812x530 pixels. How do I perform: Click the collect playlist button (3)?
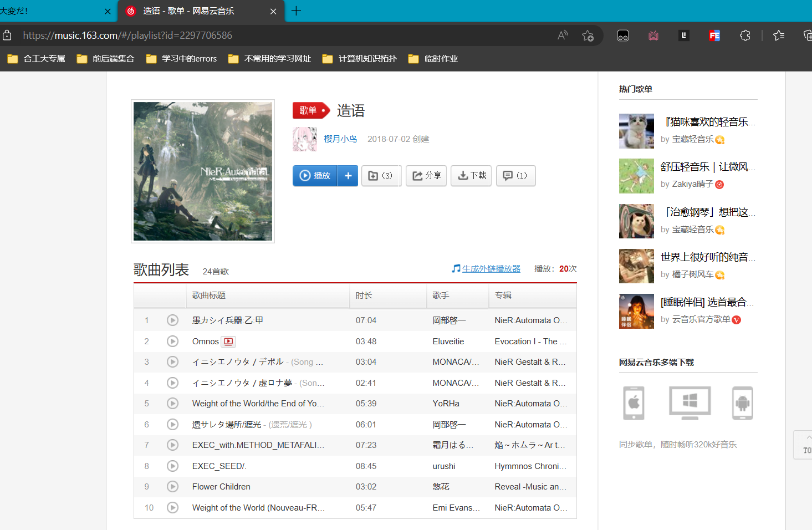point(381,176)
